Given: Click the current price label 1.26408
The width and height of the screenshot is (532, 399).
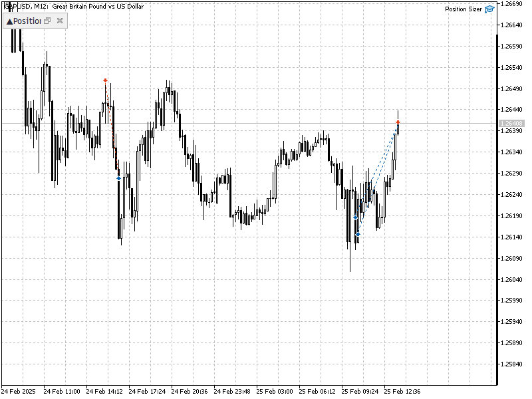Looking at the screenshot, I should click(x=511, y=124).
